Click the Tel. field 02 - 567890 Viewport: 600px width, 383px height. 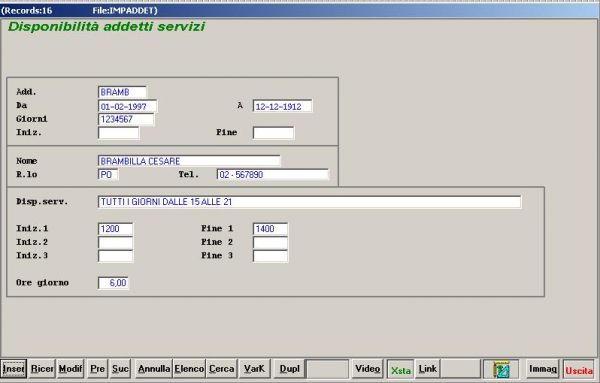pyautogui.click(x=272, y=174)
